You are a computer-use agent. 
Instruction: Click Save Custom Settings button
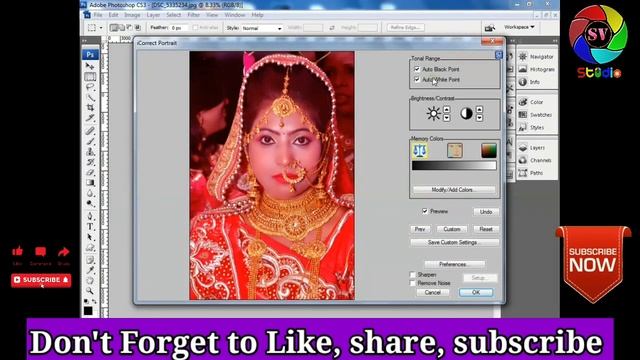[x=454, y=242]
